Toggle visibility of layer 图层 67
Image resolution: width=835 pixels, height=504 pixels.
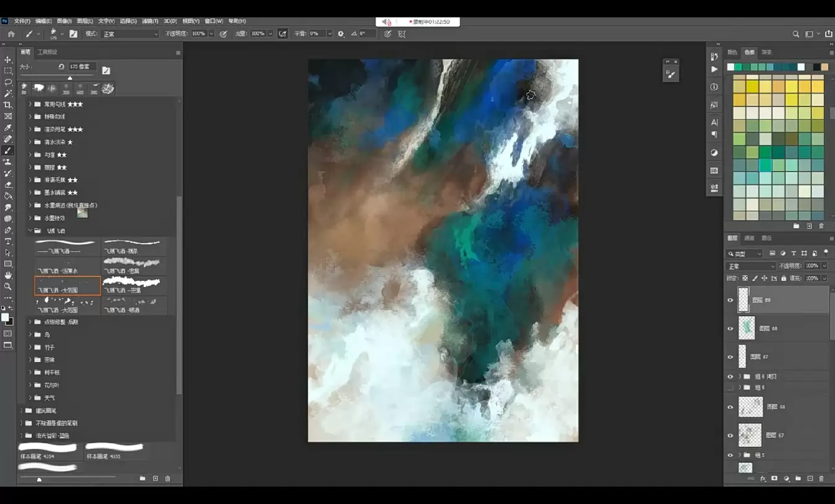[x=730, y=435]
